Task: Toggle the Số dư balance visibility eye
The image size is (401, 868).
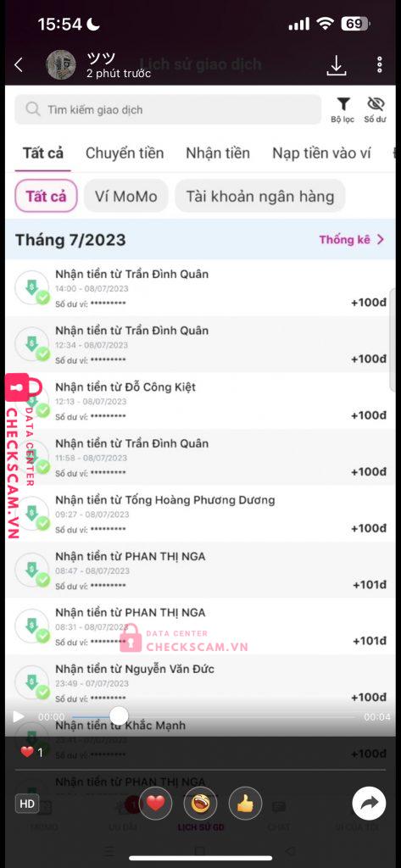Action: tap(375, 109)
